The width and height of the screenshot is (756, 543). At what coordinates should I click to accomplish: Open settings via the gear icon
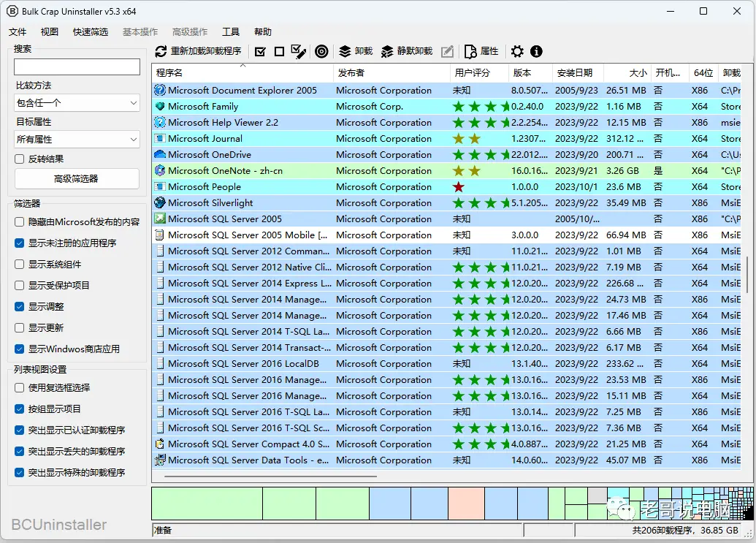517,51
